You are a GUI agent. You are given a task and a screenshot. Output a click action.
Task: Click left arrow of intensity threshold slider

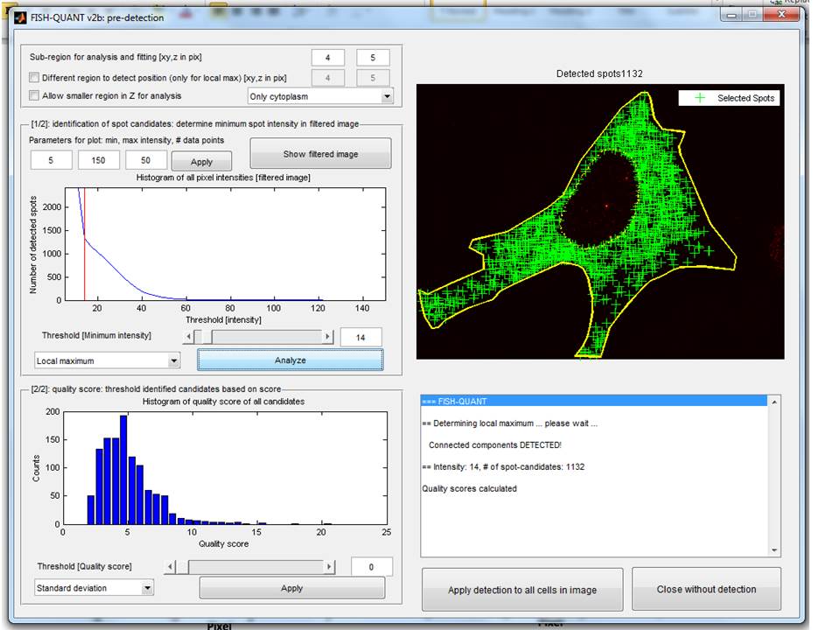click(188, 337)
